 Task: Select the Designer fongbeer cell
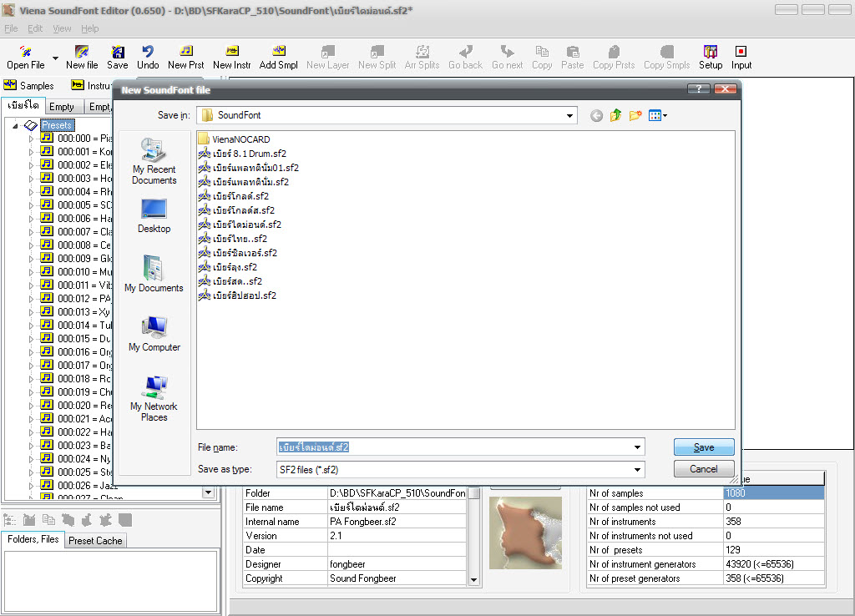coord(397,563)
